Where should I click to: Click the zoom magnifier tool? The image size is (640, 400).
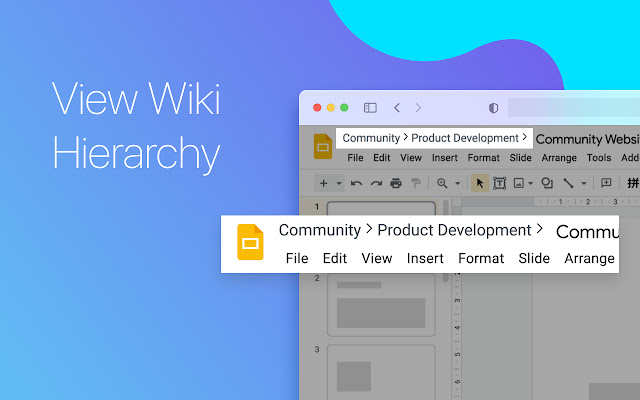click(442, 183)
